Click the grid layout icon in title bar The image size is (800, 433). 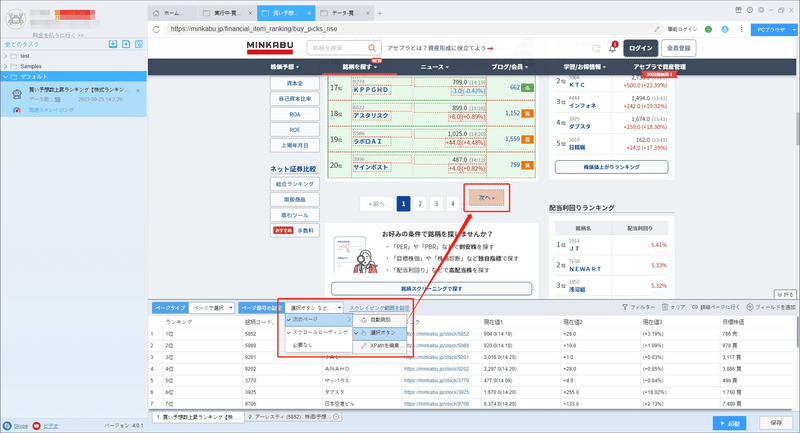point(738,10)
